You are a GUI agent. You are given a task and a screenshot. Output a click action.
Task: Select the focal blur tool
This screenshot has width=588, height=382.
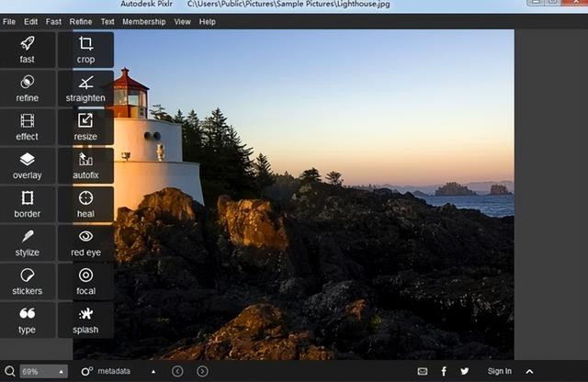coord(85,281)
